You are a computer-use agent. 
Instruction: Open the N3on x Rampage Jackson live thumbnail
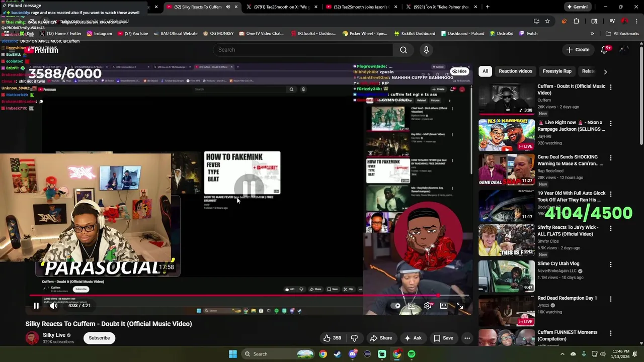pos(507,135)
